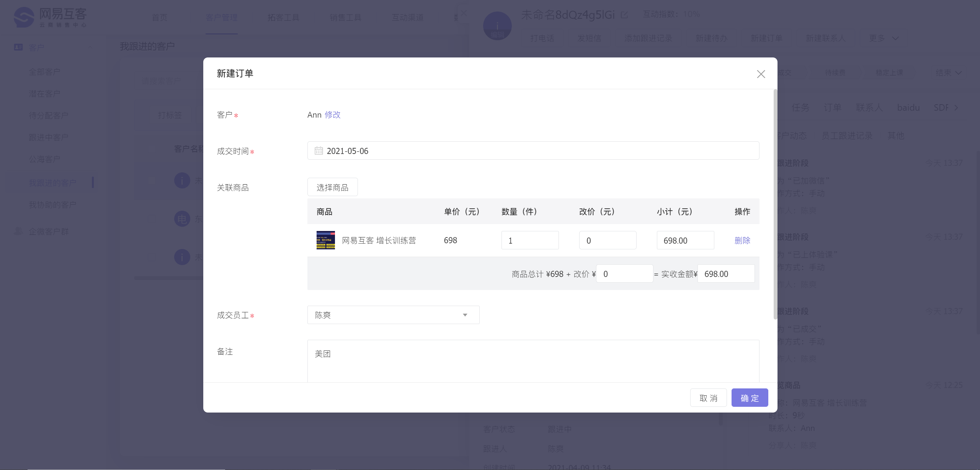Click 新建待办 in customer panel
The height and width of the screenshot is (470, 980).
(x=711, y=38)
